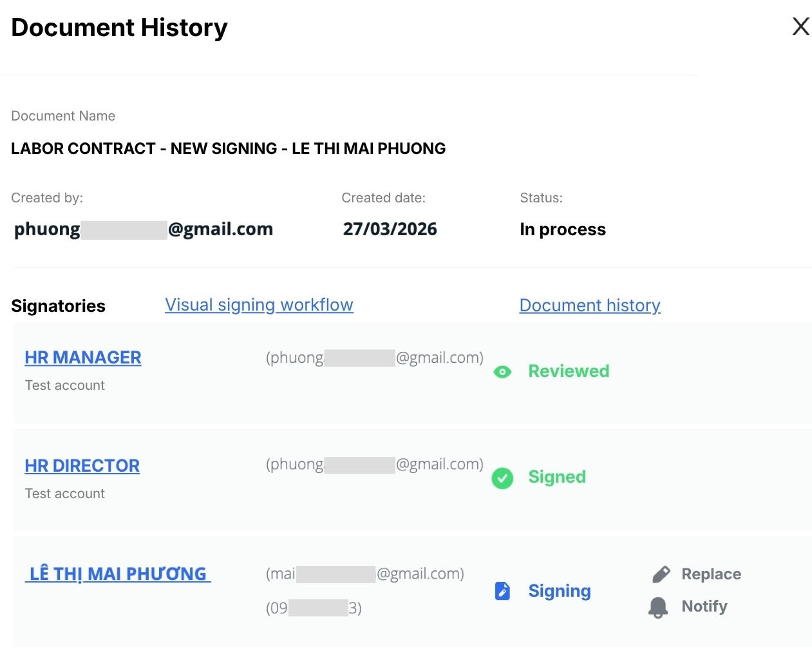Click the labor contract document name
Screen dimensions: 812x647
[x=228, y=149]
